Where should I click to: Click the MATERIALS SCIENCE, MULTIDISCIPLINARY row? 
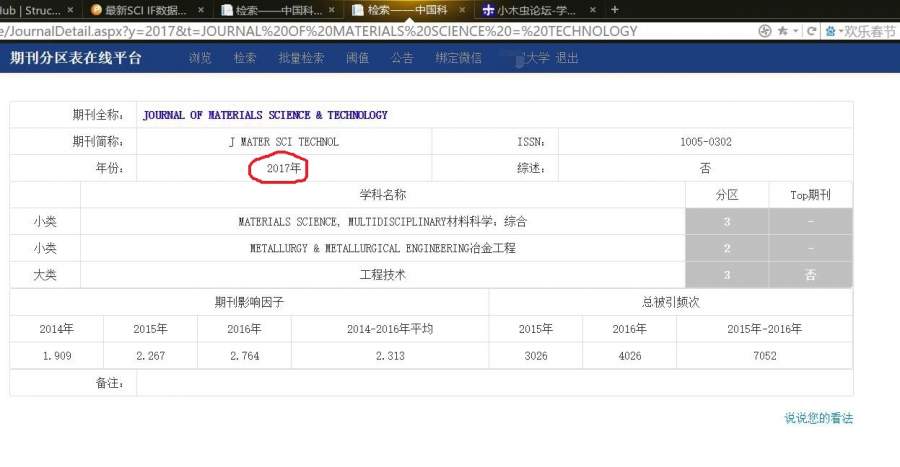tap(383, 221)
